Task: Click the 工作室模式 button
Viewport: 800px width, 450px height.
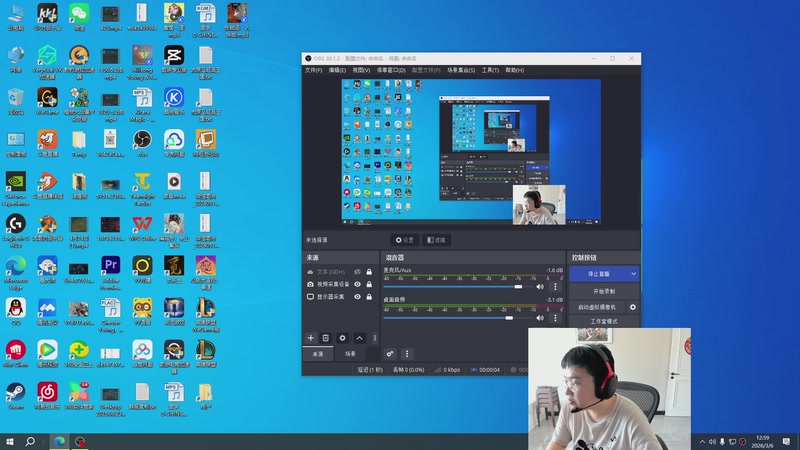Action: click(x=604, y=321)
